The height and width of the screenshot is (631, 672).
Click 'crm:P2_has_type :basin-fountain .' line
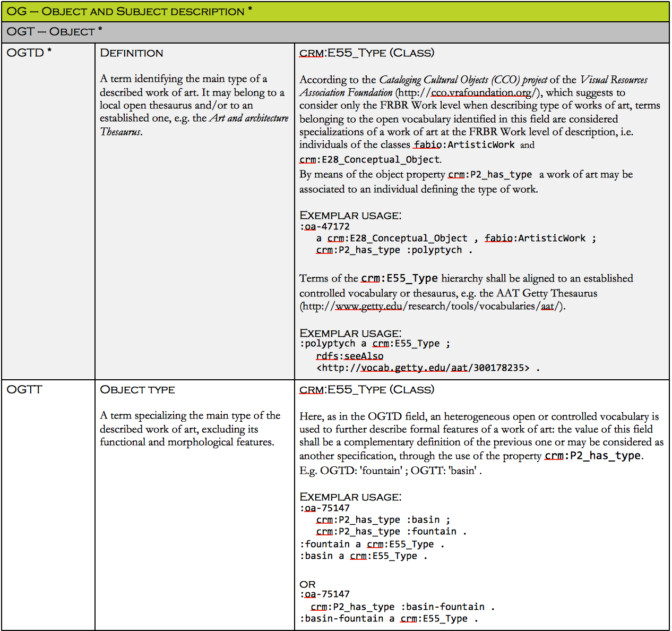coord(403,607)
